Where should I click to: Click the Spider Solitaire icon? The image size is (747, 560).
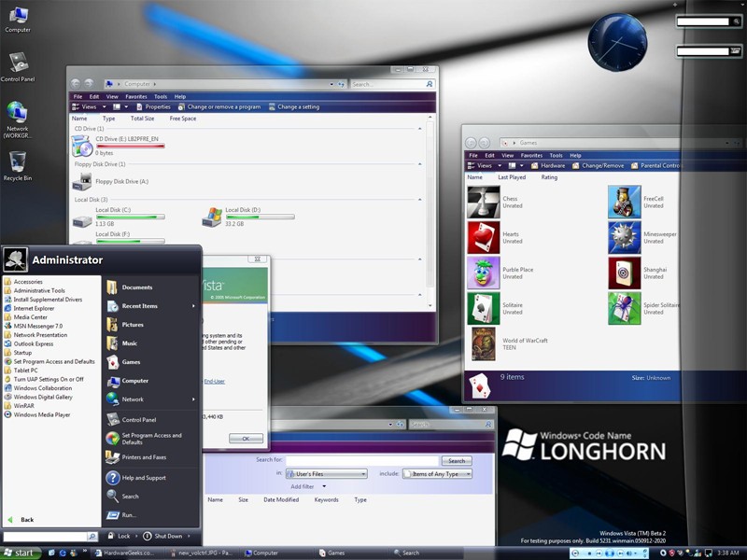(625, 308)
